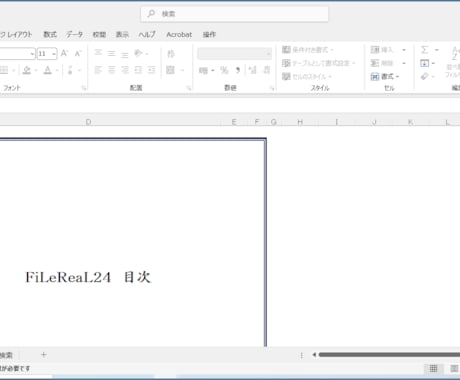Open the 操作 search tab
Image resolution: width=460 pixels, height=380 pixels.
[x=209, y=34]
